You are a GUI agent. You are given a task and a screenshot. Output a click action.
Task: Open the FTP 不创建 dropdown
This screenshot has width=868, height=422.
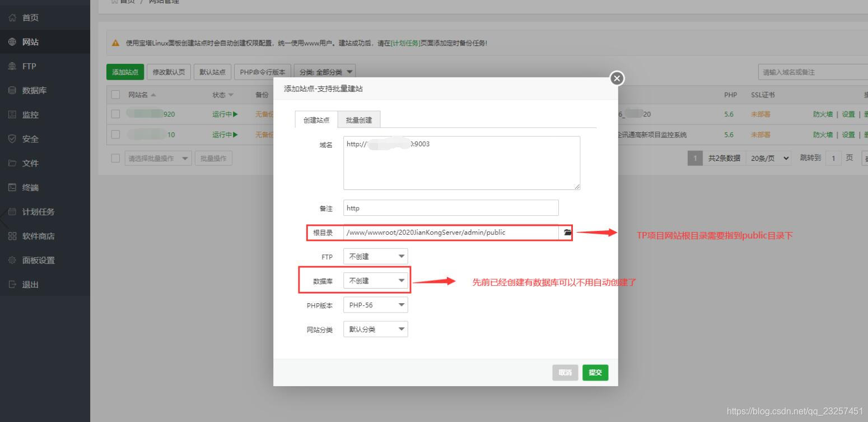375,257
